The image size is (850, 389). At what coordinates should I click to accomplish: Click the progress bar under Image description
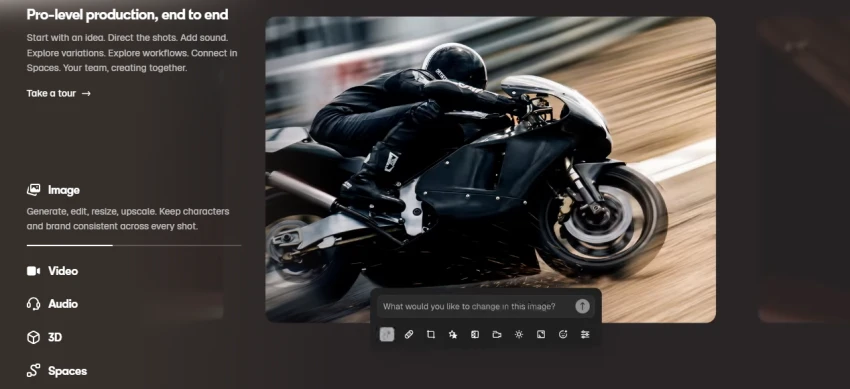[x=134, y=245]
